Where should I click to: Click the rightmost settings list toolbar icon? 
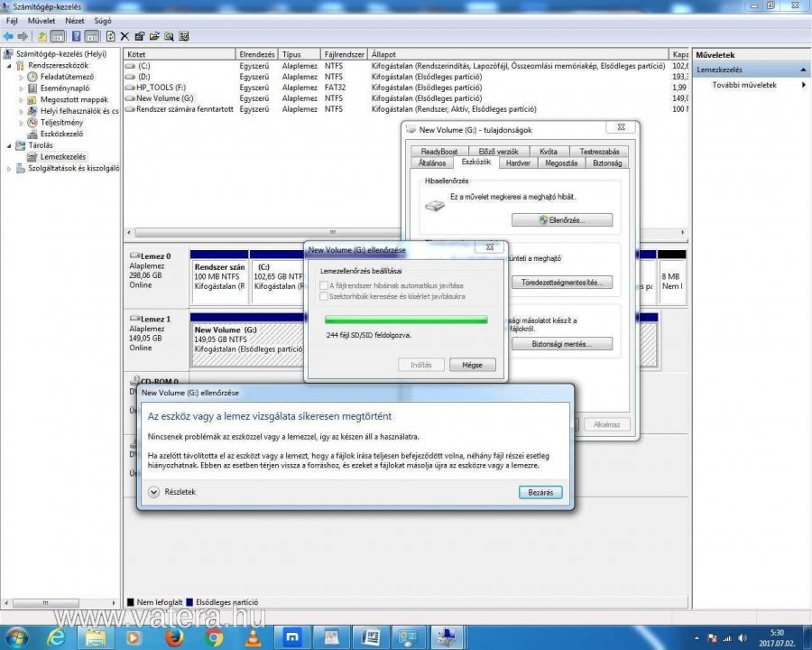(184, 36)
